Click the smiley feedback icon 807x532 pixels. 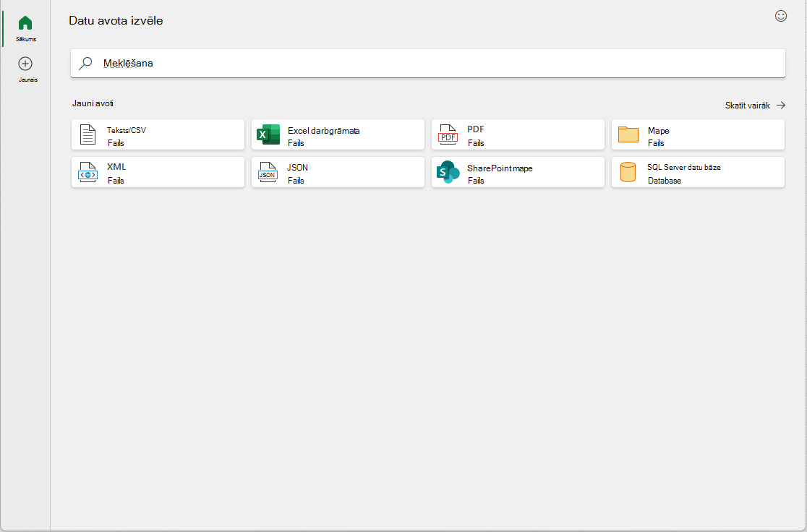pyautogui.click(x=781, y=16)
